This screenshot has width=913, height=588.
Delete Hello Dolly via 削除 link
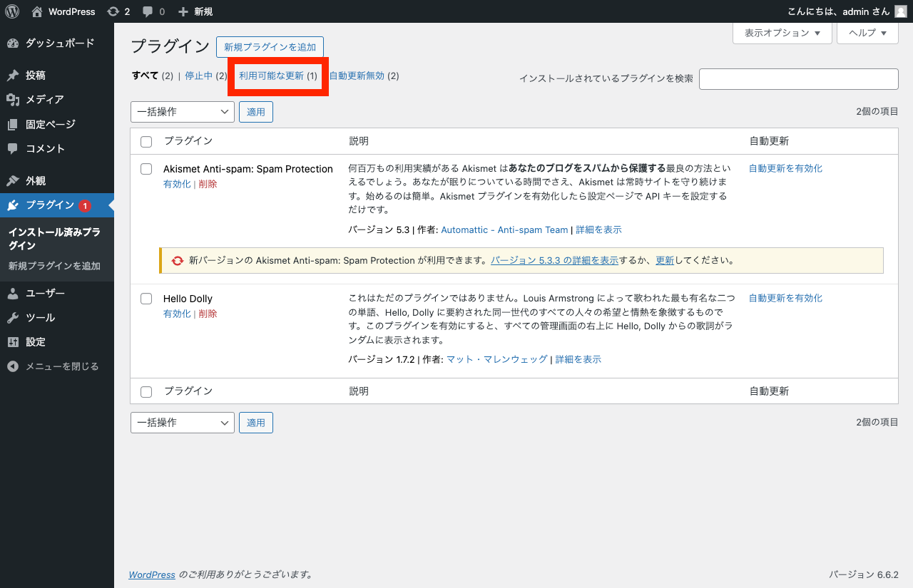pos(208,314)
